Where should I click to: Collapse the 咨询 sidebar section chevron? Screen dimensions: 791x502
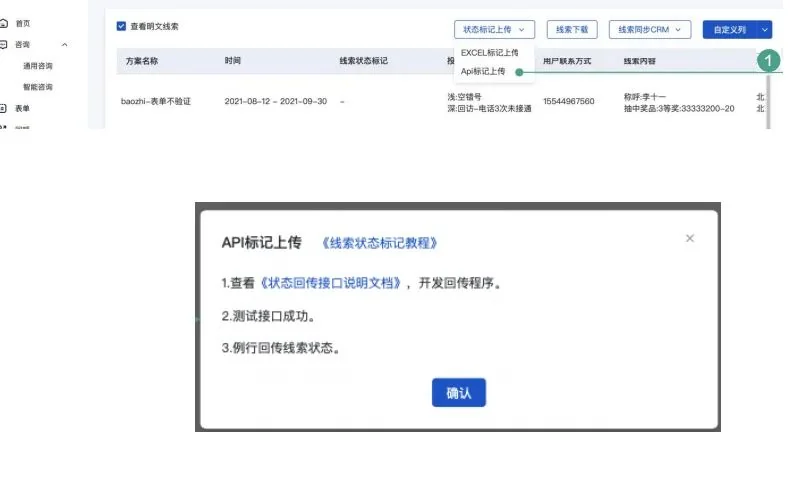(x=65, y=45)
